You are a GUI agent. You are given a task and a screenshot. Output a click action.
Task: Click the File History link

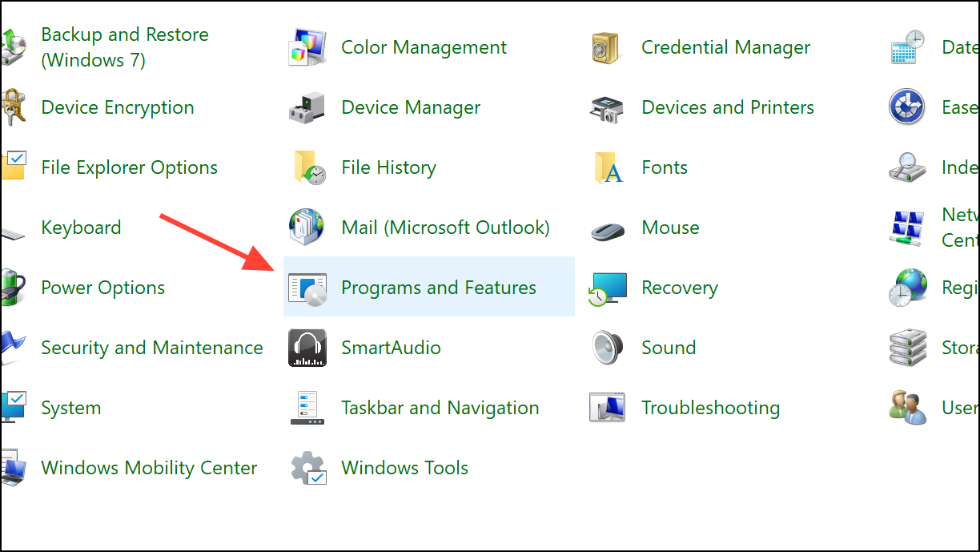pyautogui.click(x=388, y=167)
